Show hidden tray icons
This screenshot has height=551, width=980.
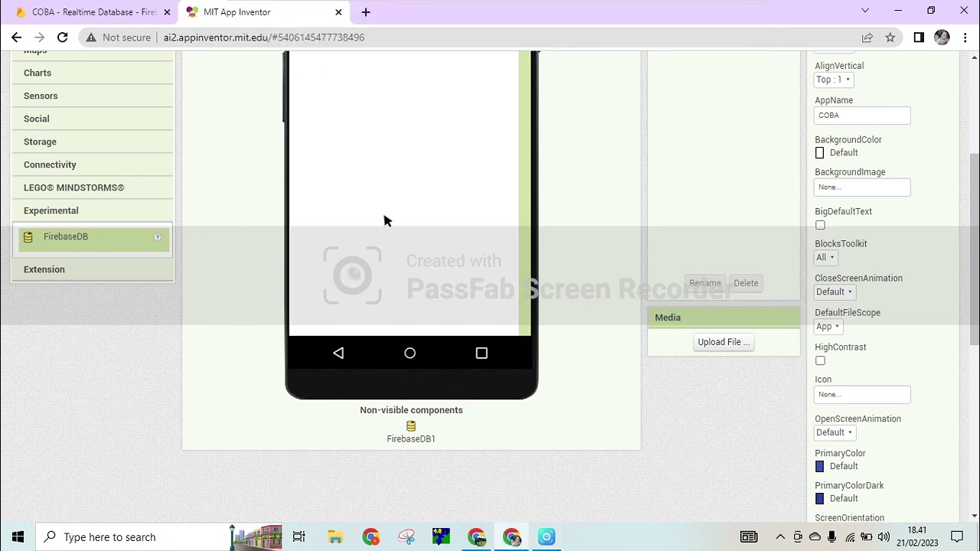[780, 536]
